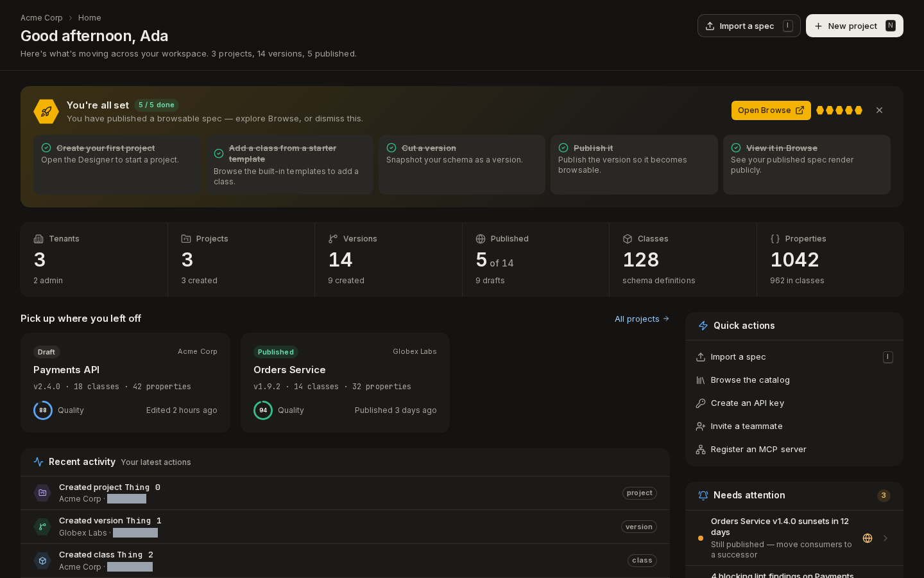This screenshot has height=578, width=924.
Task: Click the Import a spec header button
Action: [x=749, y=26]
